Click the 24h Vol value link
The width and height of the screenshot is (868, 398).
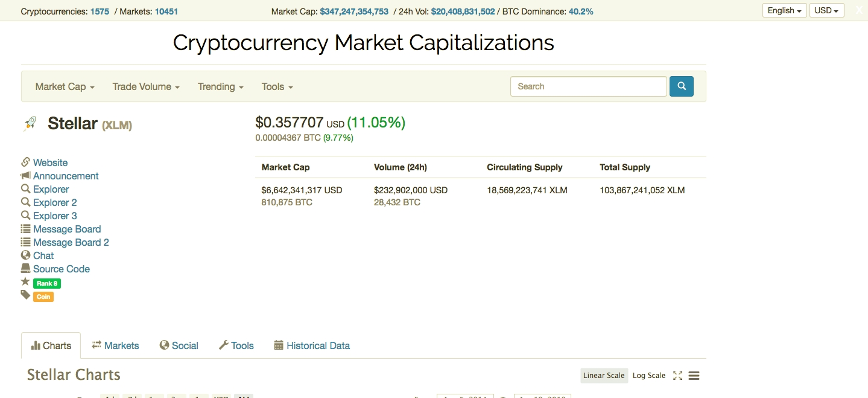click(x=463, y=11)
